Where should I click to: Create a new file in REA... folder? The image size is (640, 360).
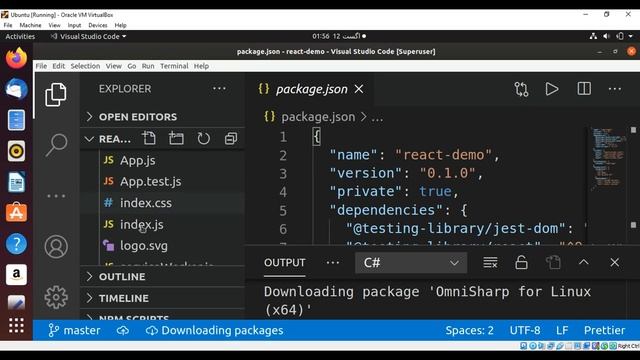click(149, 138)
